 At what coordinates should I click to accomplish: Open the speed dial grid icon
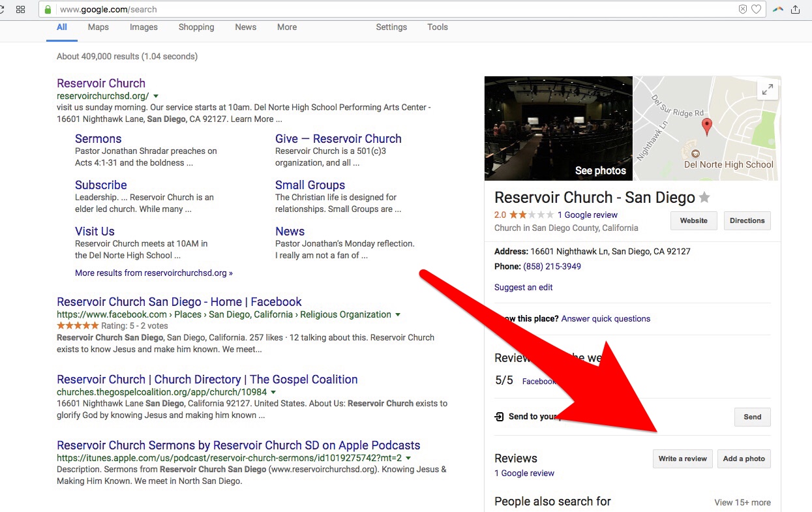coord(20,9)
